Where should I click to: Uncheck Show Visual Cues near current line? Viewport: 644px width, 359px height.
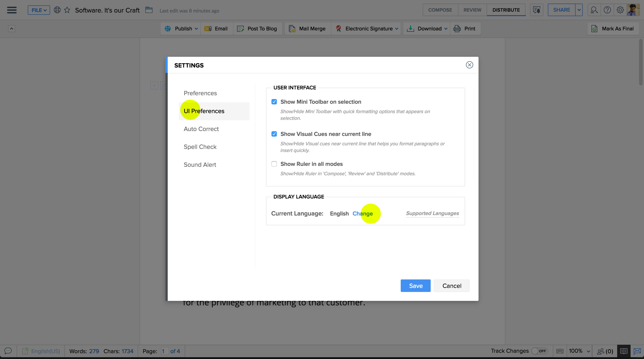click(x=274, y=134)
